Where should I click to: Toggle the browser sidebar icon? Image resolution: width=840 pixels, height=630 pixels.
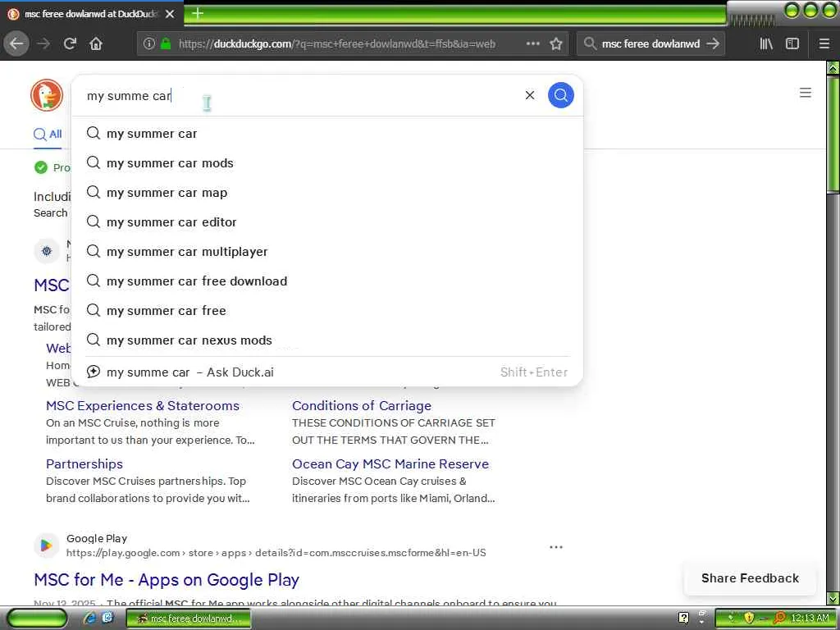tap(792, 43)
